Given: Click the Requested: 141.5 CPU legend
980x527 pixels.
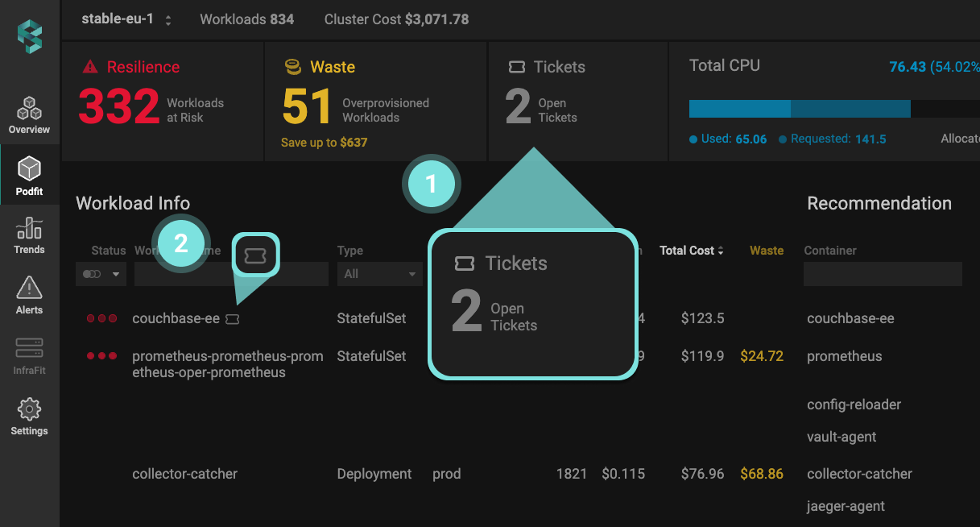Looking at the screenshot, I should 833,139.
